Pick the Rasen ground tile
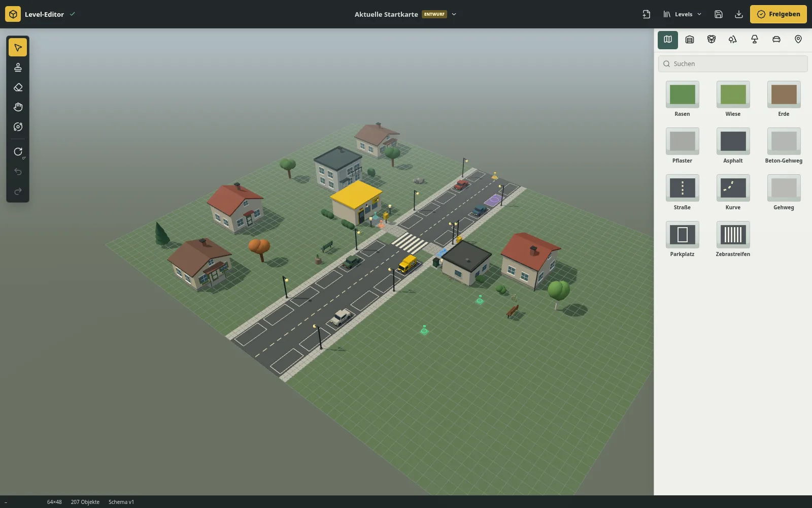Image resolution: width=812 pixels, height=508 pixels. tap(682, 99)
